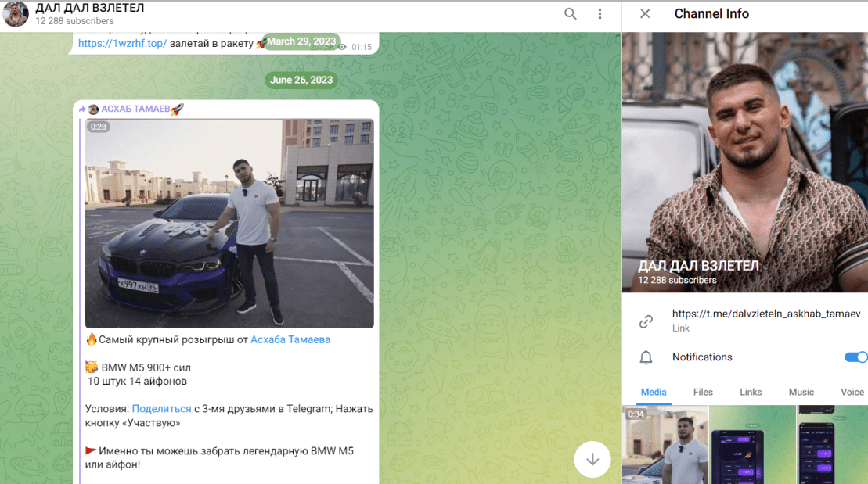Screen dimensions: 868x484
Task: Open the Асхаба Тамаева link
Action: coord(290,339)
